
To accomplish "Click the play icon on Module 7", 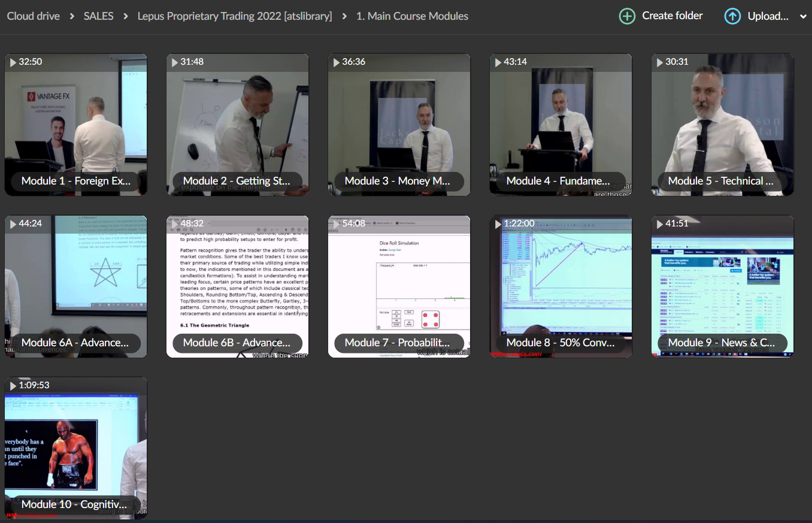I will click(336, 223).
